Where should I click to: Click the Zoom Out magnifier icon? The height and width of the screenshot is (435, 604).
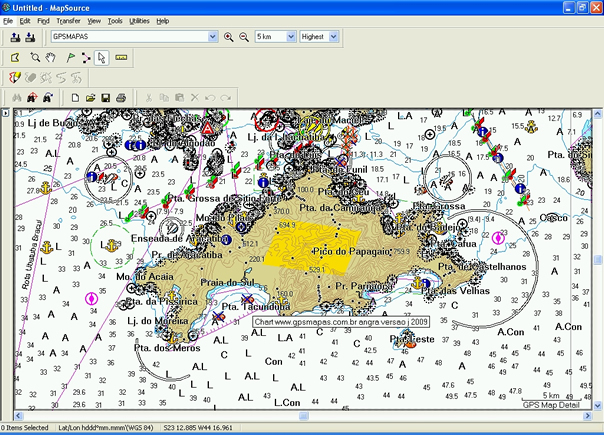coord(242,37)
